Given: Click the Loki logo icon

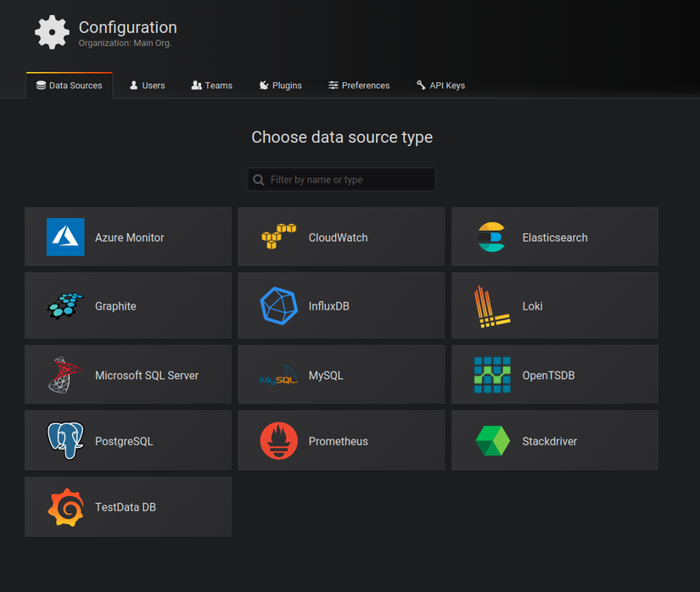Looking at the screenshot, I should [x=492, y=306].
